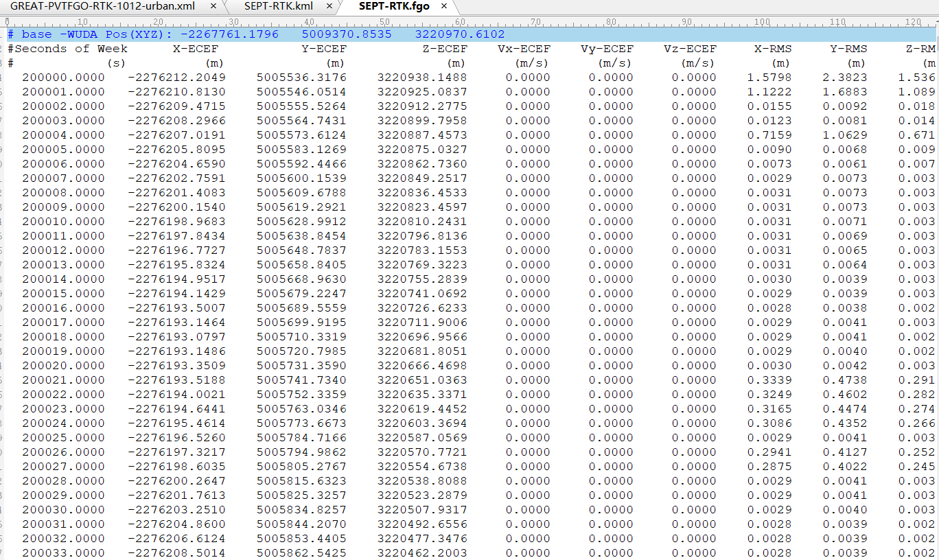
Task: Click X-ECEF value -2276212.2049
Action: coord(177,78)
